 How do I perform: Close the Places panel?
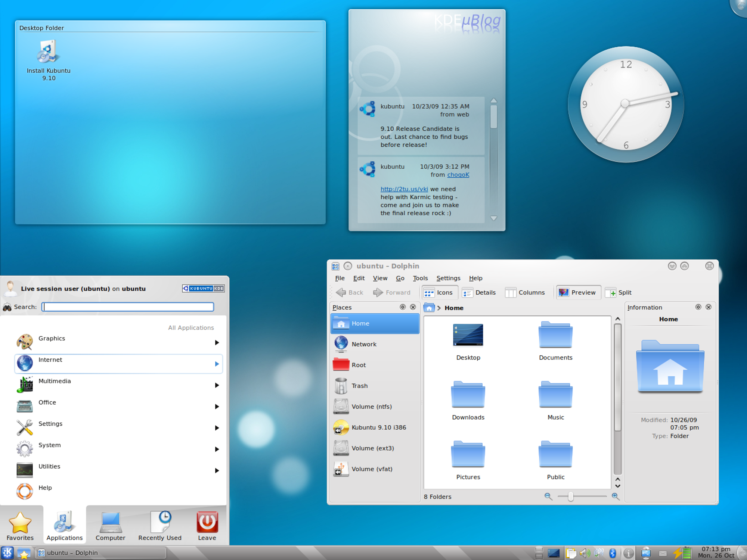pyautogui.click(x=413, y=307)
